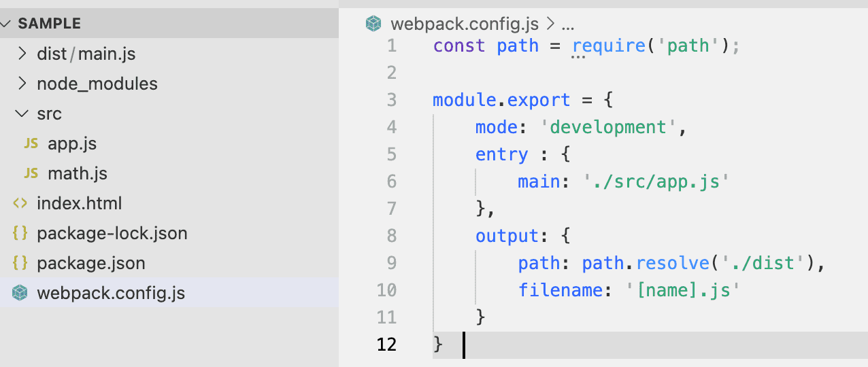Click the braces icon for package-lock.json

[x=20, y=233]
